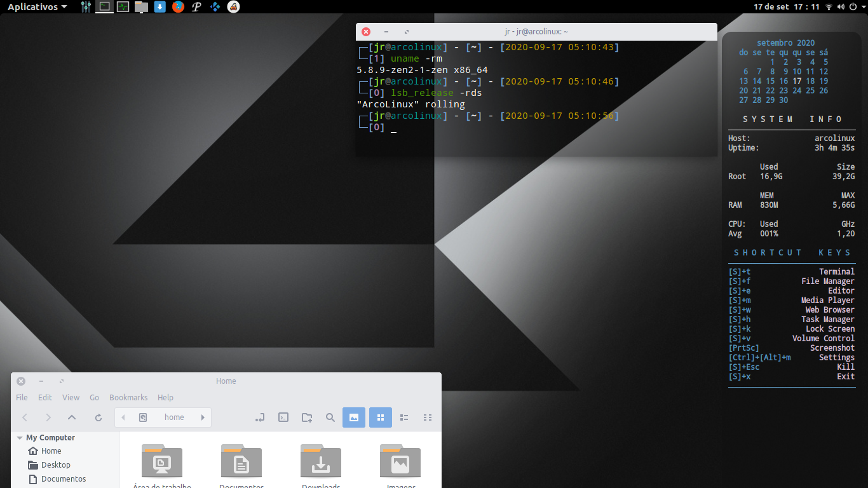Open the View menu

tap(71, 398)
